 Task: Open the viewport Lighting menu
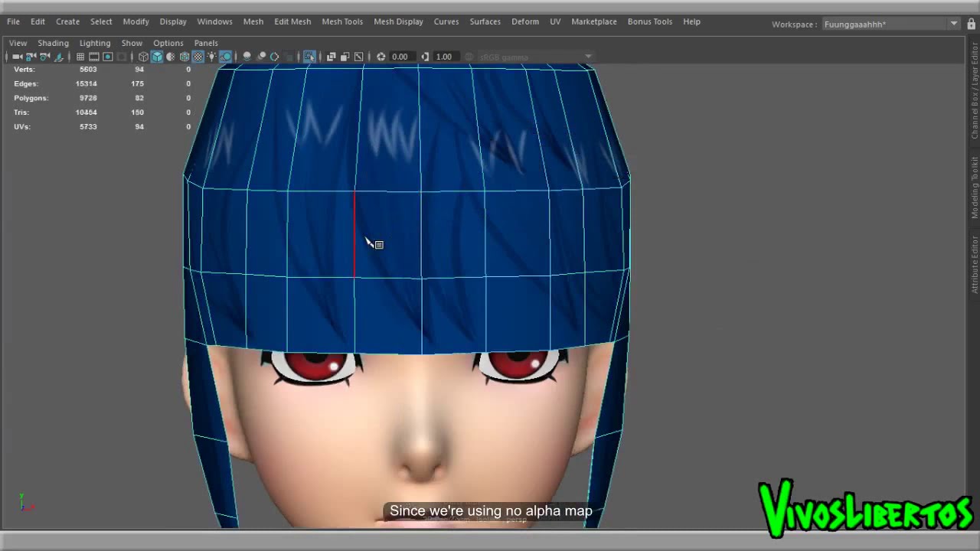(x=95, y=43)
